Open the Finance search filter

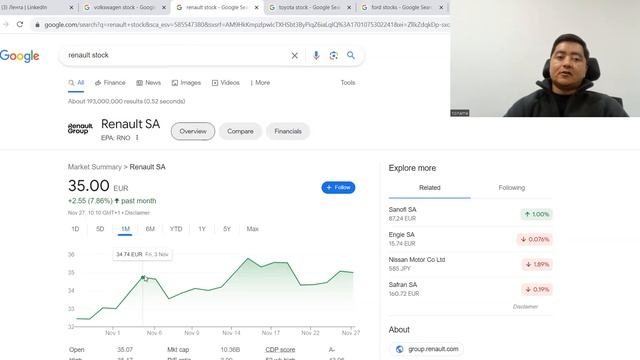[110, 83]
